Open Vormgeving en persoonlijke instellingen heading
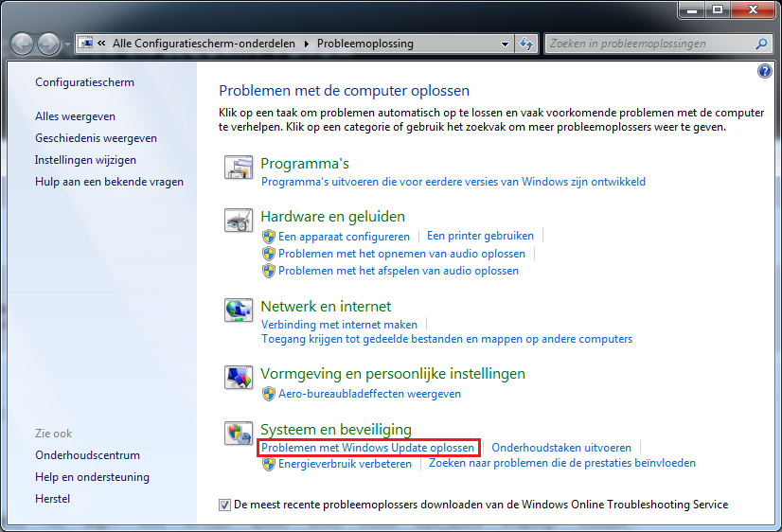Viewport: 782px width, 532px height. [393, 374]
